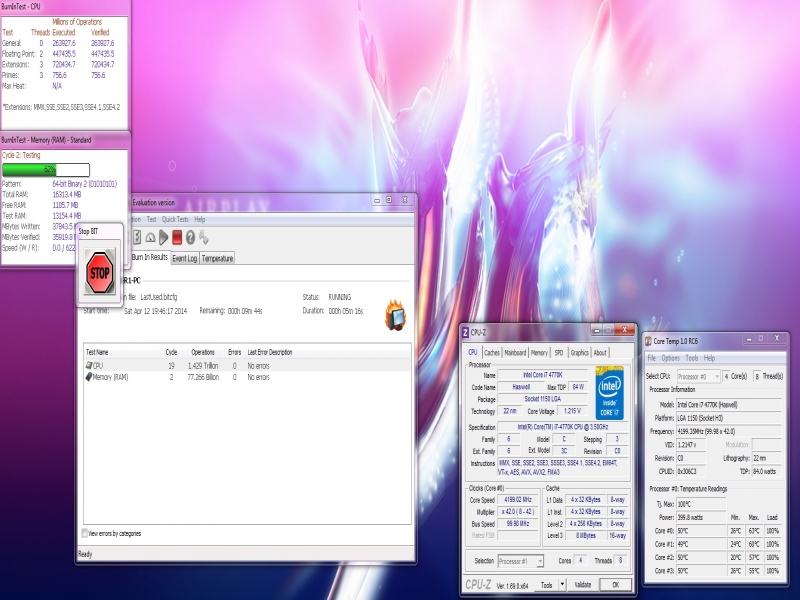Click the memory test 62% progress bar
This screenshot has height=600, width=800.
tap(46, 169)
